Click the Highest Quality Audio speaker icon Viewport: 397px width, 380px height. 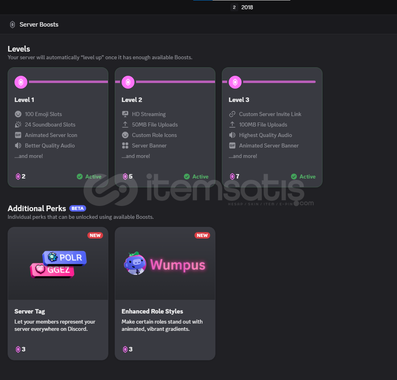point(232,135)
